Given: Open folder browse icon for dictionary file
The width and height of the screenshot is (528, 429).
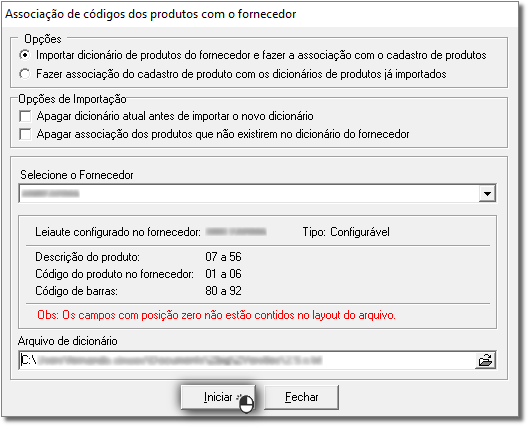Looking at the screenshot, I should [x=485, y=360].
